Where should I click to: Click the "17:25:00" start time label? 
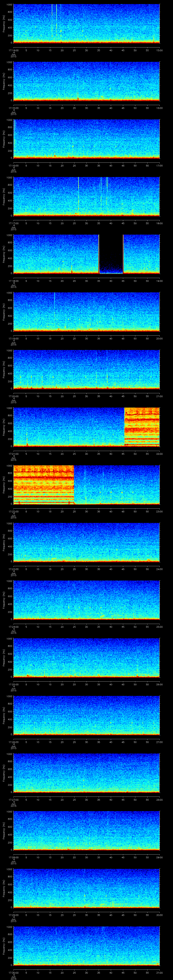(13, 684)
